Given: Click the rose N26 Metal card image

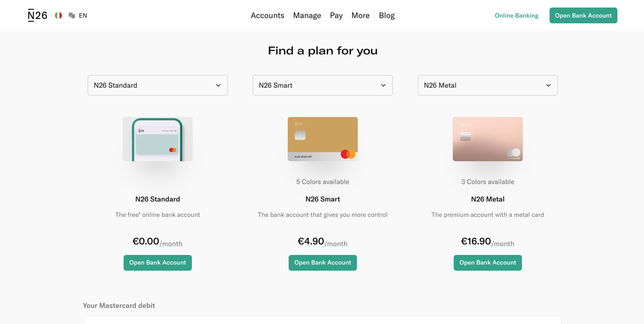Looking at the screenshot, I should click(x=487, y=139).
